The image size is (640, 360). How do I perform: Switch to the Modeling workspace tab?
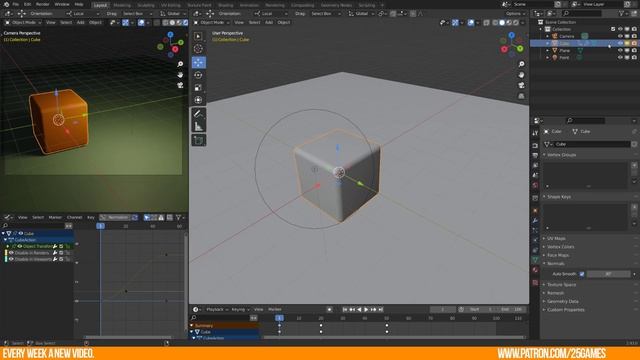pos(122,5)
